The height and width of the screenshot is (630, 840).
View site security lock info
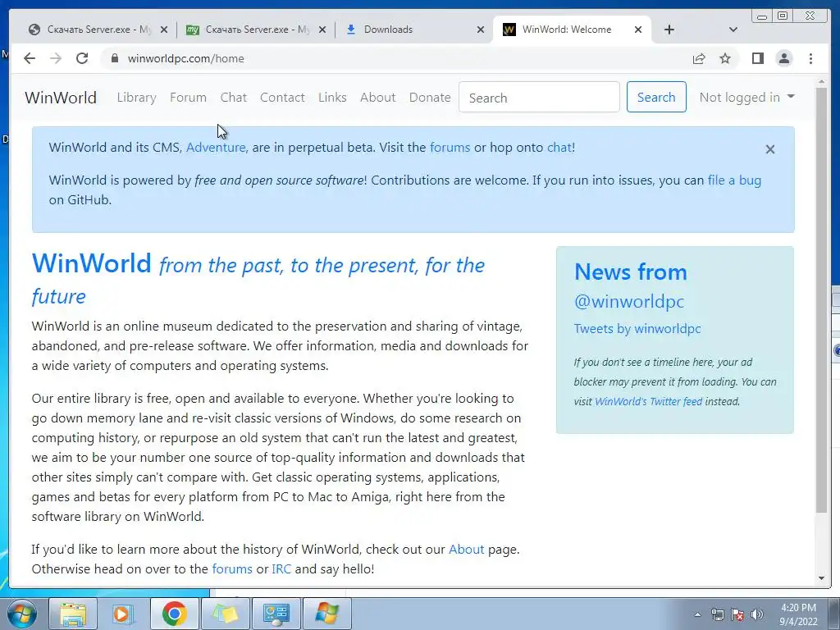[114, 58]
